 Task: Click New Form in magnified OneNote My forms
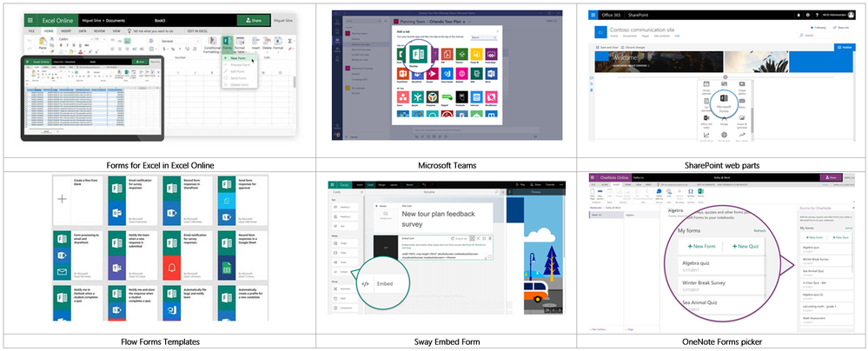click(702, 246)
